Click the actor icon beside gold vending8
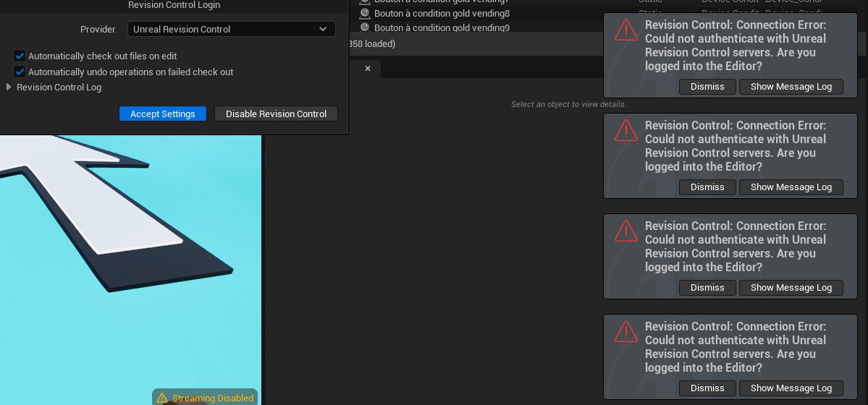868x405 pixels. pyautogui.click(x=364, y=13)
